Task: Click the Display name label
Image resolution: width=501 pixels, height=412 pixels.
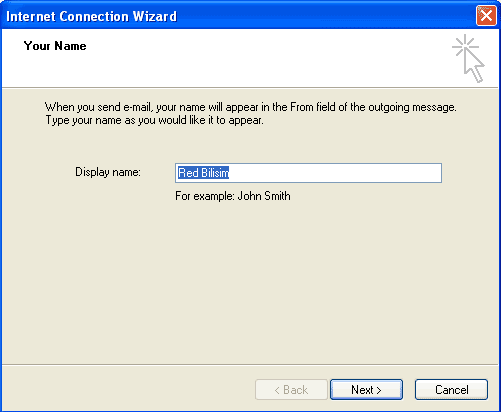Action: (x=108, y=172)
